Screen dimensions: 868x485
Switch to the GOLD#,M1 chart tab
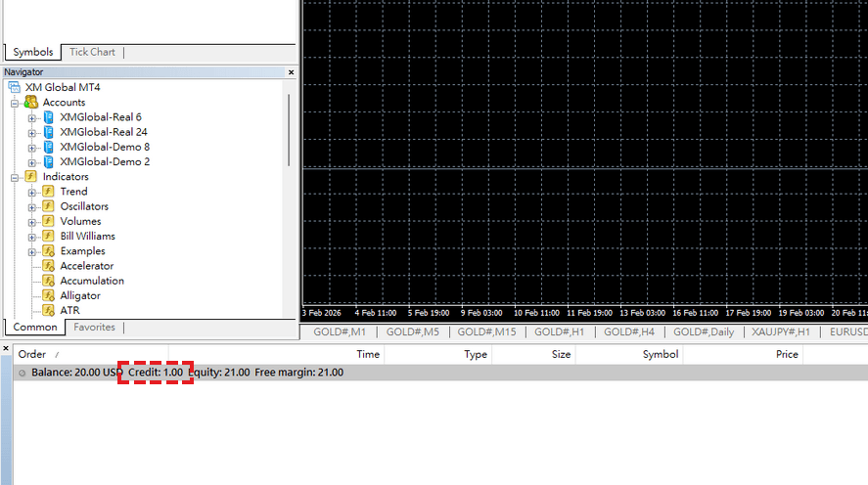tap(340, 331)
